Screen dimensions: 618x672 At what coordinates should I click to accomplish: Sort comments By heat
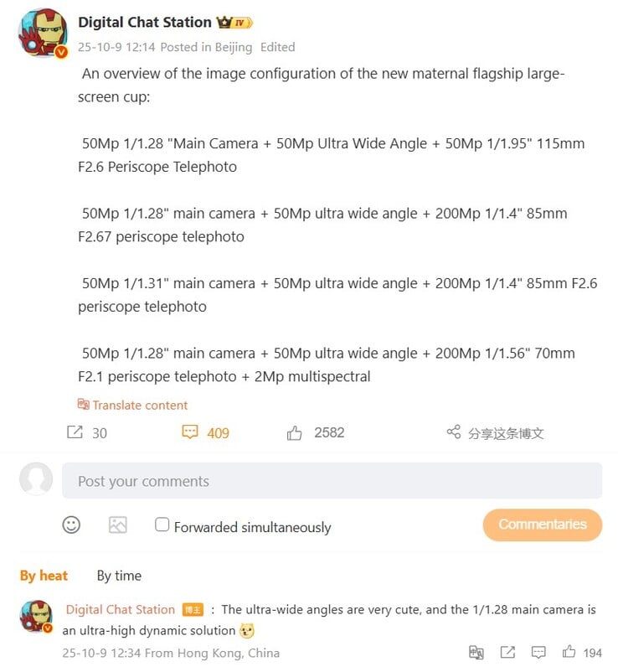point(44,575)
